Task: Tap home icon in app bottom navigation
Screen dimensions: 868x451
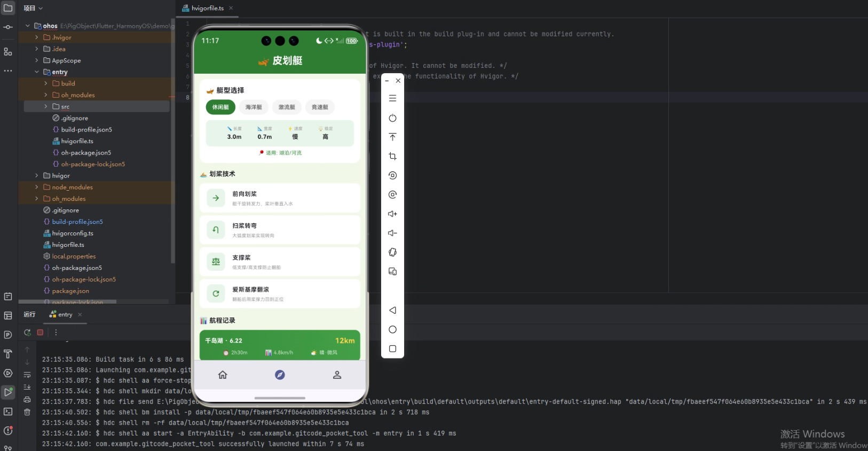Action: [223, 375]
